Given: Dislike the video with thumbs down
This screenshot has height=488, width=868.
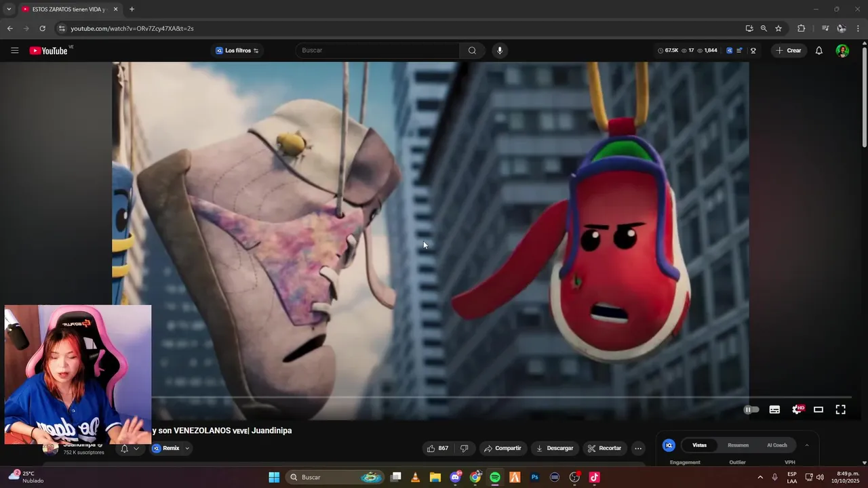Looking at the screenshot, I should point(465,448).
